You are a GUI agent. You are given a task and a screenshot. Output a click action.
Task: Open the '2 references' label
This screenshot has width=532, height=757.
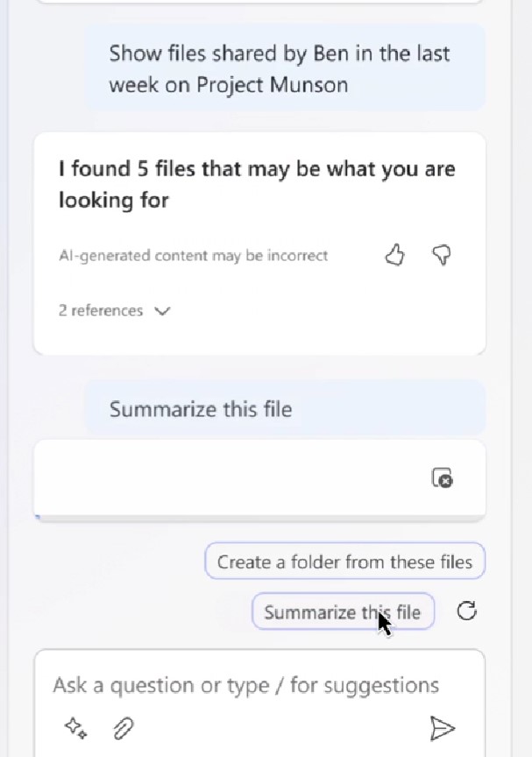(x=101, y=311)
